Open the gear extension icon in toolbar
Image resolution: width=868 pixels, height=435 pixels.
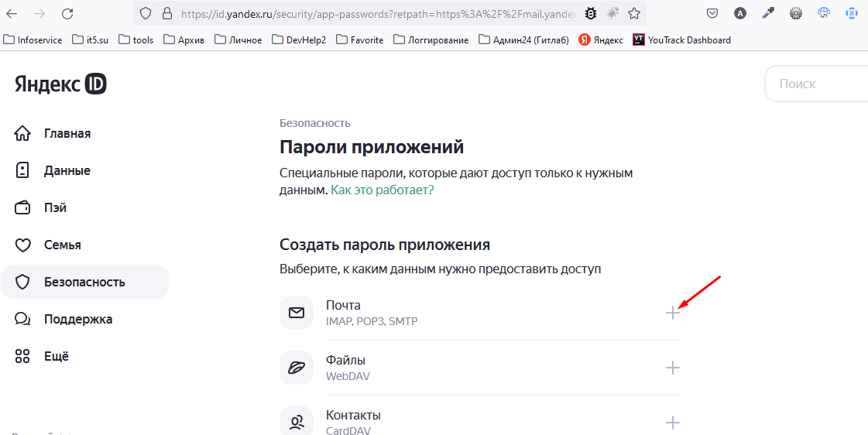pos(796,13)
